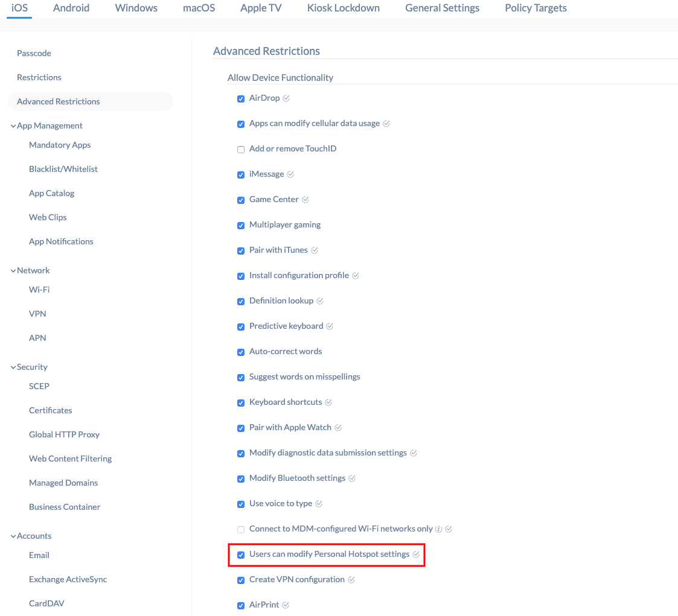
Task: Collapse the App Management section
Action: [13, 126]
